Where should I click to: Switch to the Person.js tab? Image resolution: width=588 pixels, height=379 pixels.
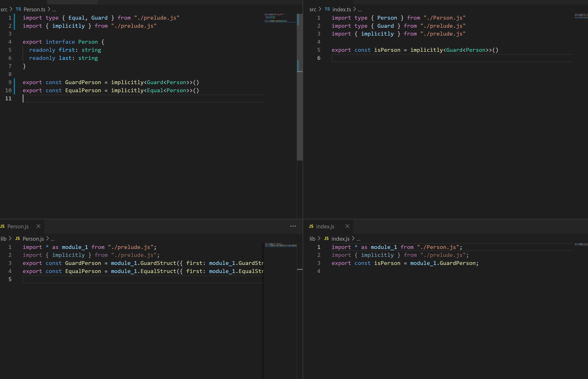[18, 226]
